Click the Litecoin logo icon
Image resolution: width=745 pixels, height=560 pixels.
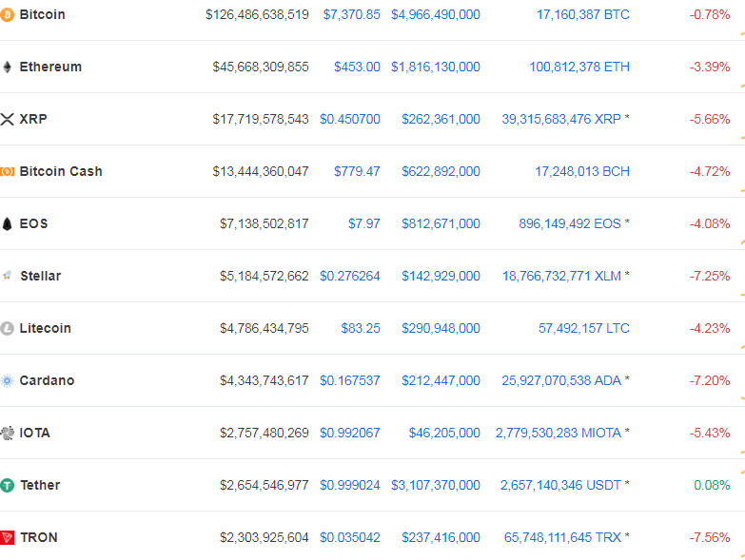tap(7, 328)
